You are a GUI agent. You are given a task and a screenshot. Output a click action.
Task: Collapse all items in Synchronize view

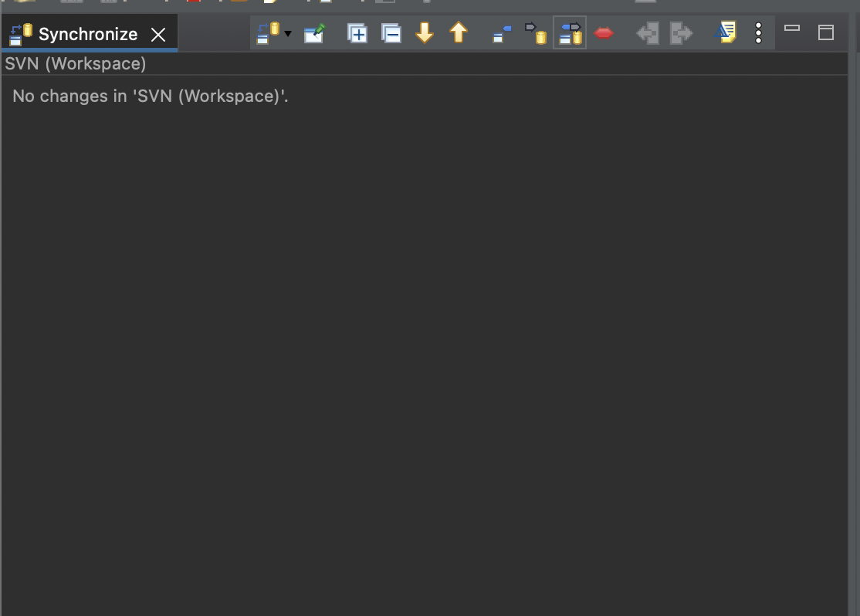pos(391,33)
